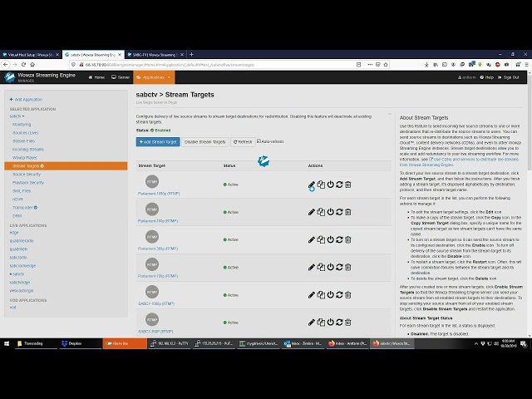This screenshot has width=532, height=399.
Task: Open the Parliament-1080p (RTMP) link
Action: tap(159, 194)
